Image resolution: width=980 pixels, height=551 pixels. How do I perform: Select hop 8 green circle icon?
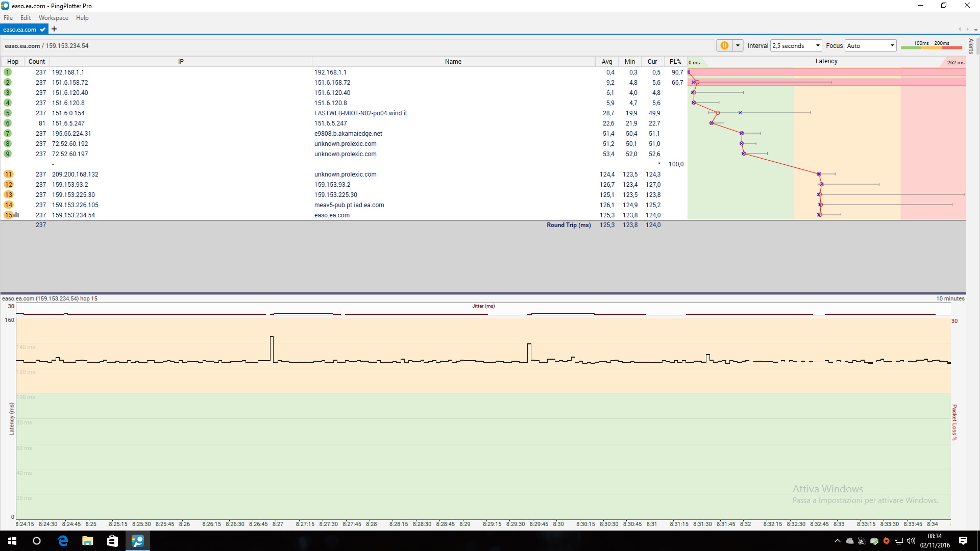(8, 144)
